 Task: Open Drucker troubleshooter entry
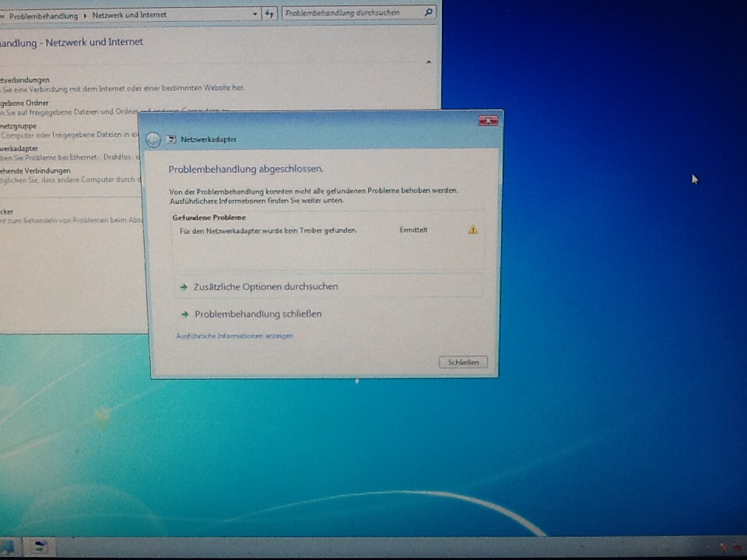point(7,212)
